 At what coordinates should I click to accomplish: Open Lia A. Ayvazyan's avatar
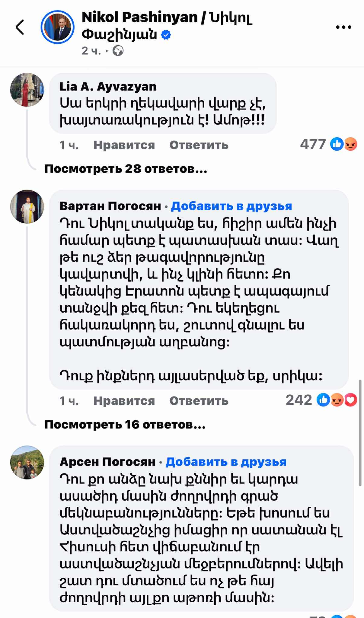point(27,90)
